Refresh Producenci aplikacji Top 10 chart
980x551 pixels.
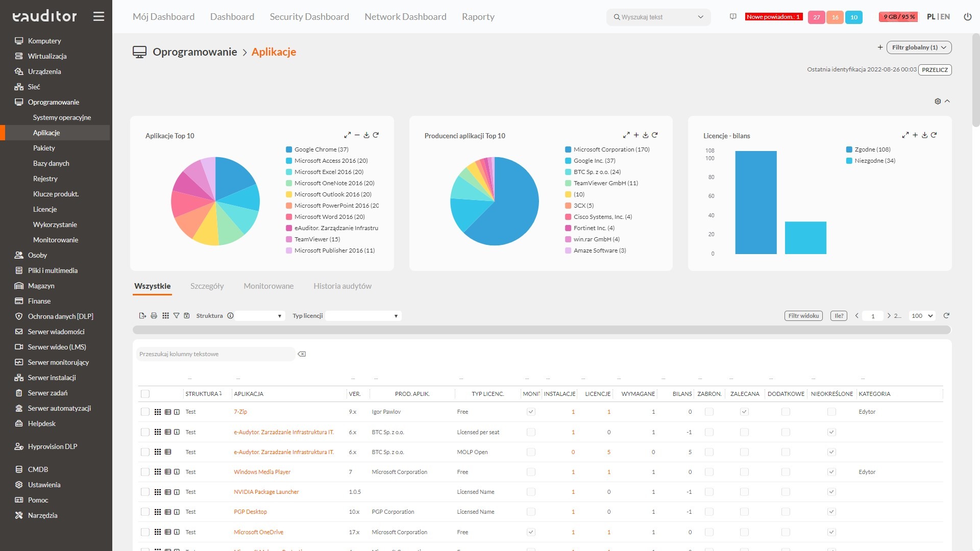click(x=655, y=135)
